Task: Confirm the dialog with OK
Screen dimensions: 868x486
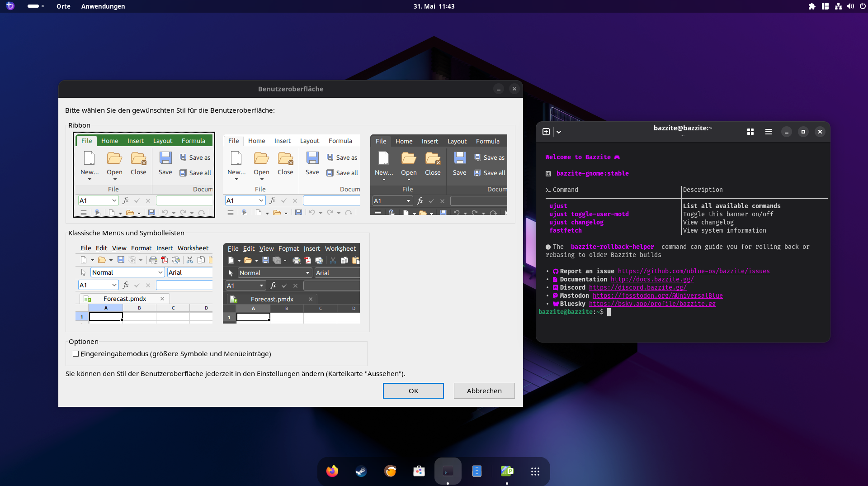Action: coord(413,391)
